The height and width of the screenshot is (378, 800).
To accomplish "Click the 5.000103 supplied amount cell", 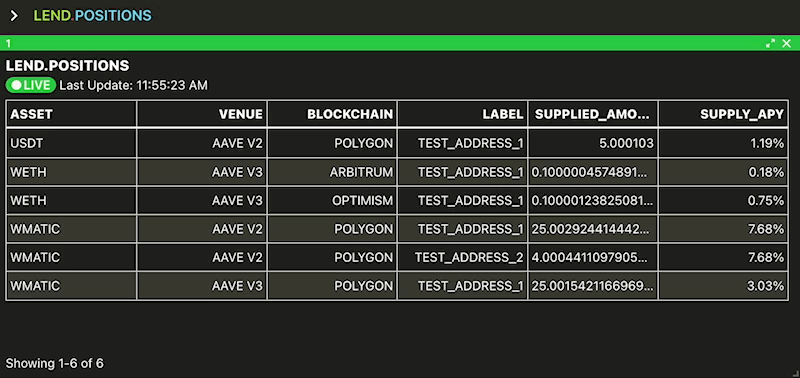I will point(593,143).
